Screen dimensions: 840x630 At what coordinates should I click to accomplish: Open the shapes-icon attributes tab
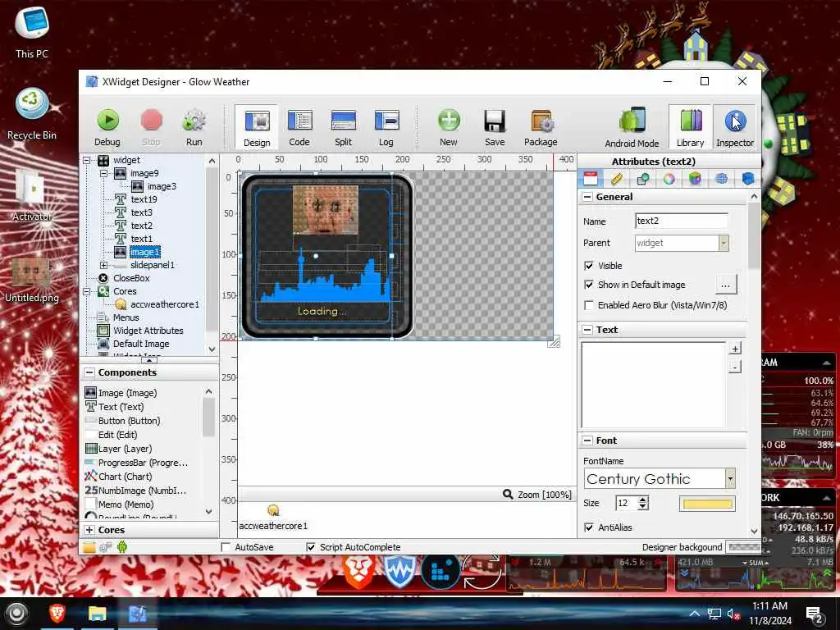[x=643, y=178]
